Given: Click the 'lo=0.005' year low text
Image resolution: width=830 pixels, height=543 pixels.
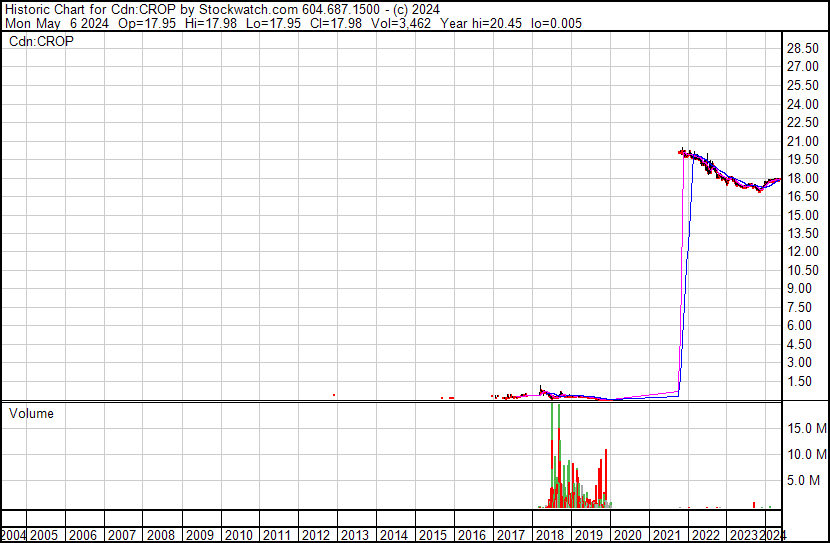Looking at the screenshot, I should click(x=556, y=23).
